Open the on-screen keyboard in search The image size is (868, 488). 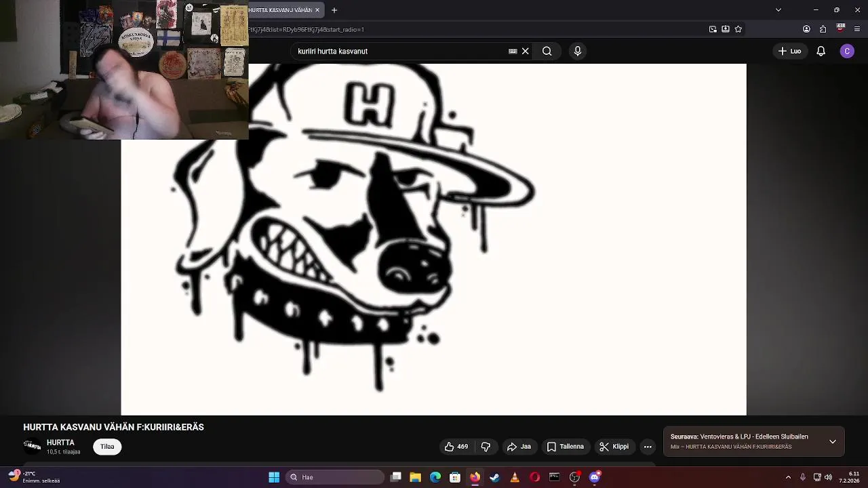pyautogui.click(x=513, y=51)
